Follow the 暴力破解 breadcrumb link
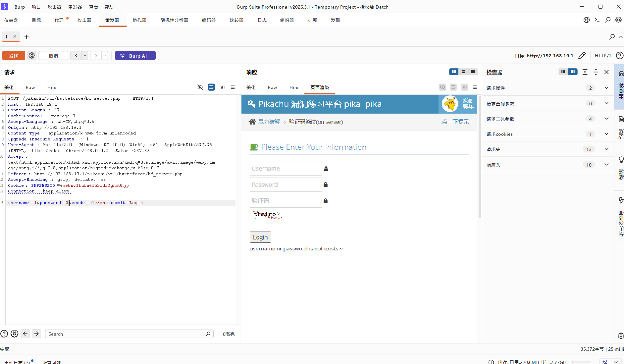 pyautogui.click(x=269, y=122)
